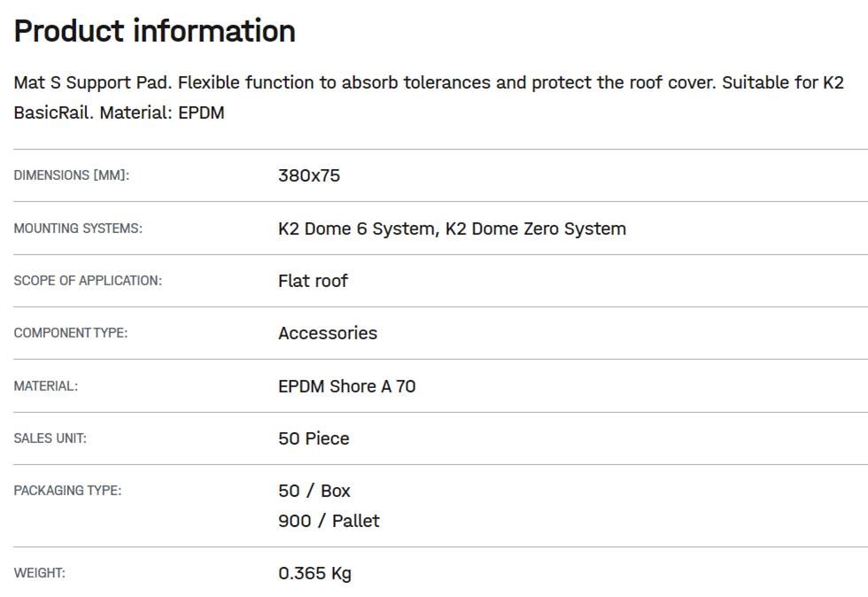This screenshot has width=868, height=597.
Task: Click the 900 / Pallet packaging value
Action: click(x=329, y=521)
